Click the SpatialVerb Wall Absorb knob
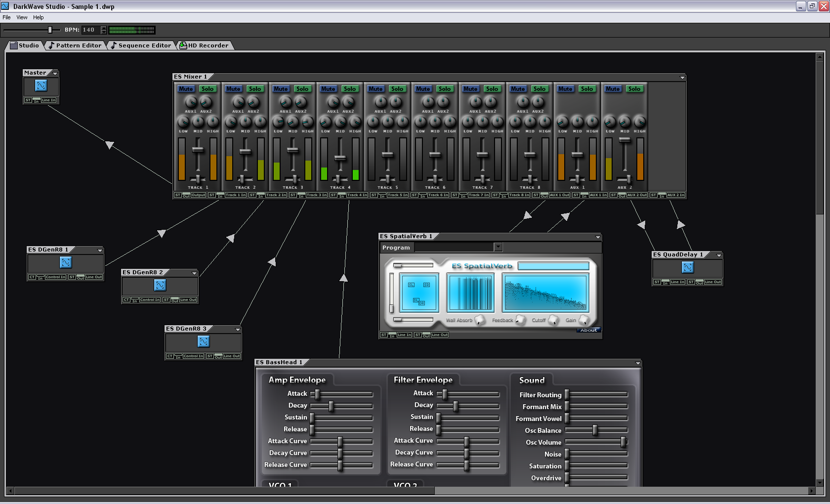830x504 pixels. (479, 320)
